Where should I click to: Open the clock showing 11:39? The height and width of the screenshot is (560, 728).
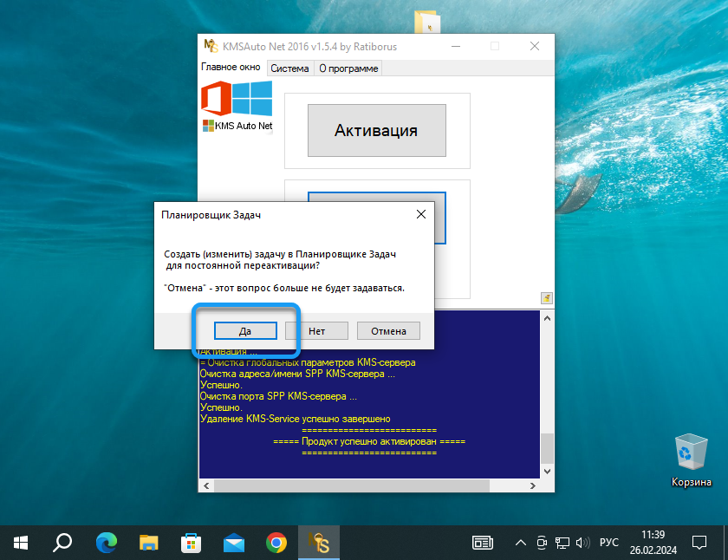pyautogui.click(x=653, y=543)
